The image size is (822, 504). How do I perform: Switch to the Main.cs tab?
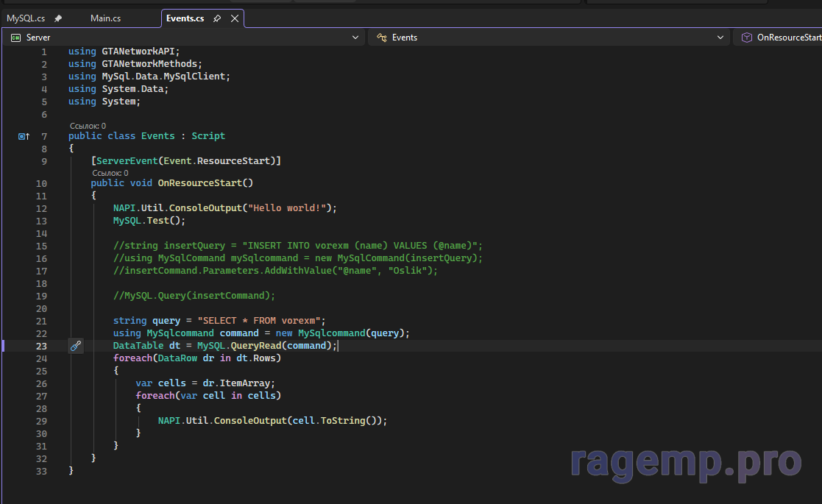pos(105,18)
